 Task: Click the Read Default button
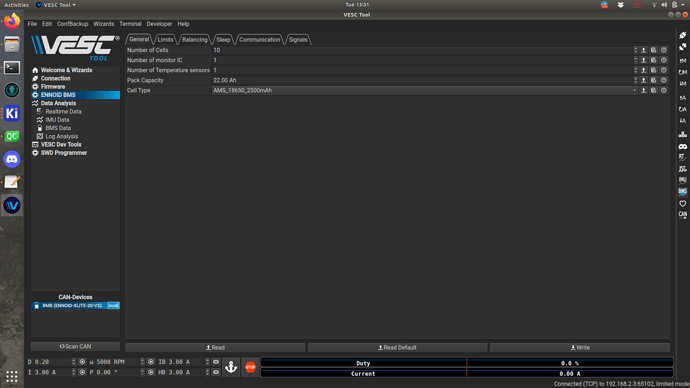coord(397,348)
